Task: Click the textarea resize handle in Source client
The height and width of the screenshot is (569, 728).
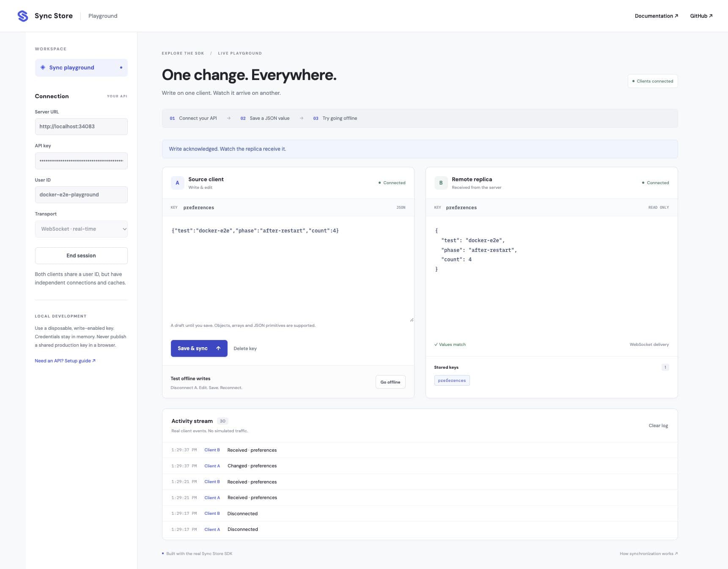Action: tap(412, 320)
